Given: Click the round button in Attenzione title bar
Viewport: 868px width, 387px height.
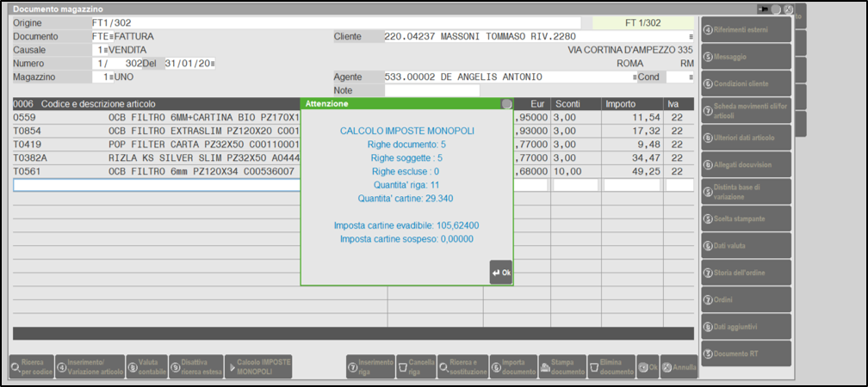Looking at the screenshot, I should (x=506, y=103).
